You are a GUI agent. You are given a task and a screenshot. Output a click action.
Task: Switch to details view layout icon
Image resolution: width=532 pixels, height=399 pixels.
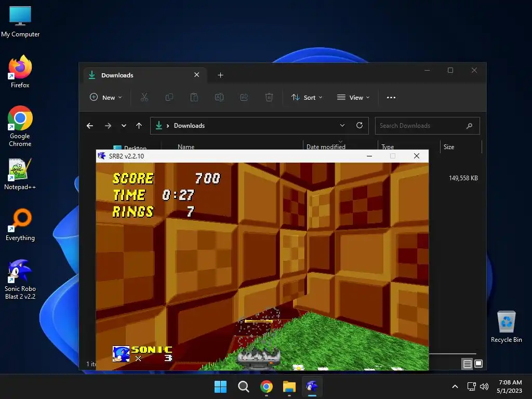coord(467,364)
